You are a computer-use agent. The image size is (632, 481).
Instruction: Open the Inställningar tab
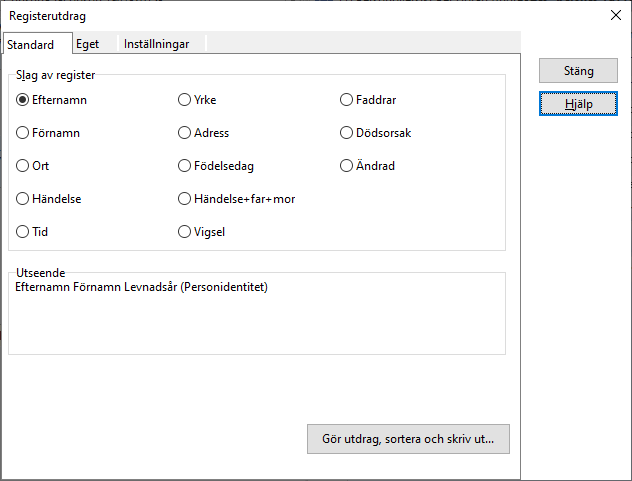[x=156, y=44]
